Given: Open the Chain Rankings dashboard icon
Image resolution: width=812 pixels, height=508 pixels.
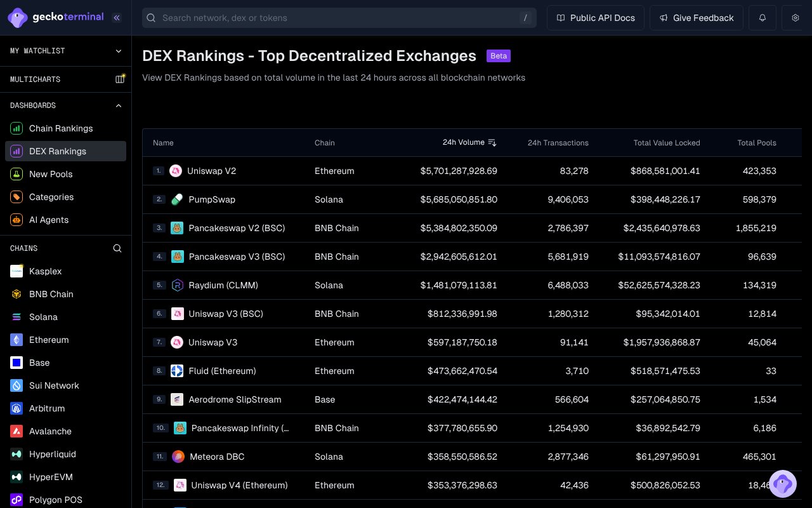Looking at the screenshot, I should [x=16, y=128].
